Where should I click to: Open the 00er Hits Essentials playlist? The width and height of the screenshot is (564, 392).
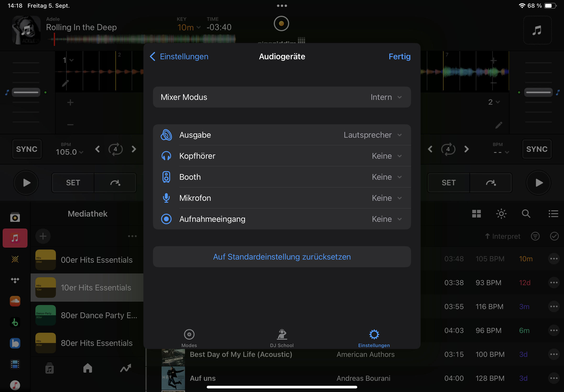(x=87, y=260)
